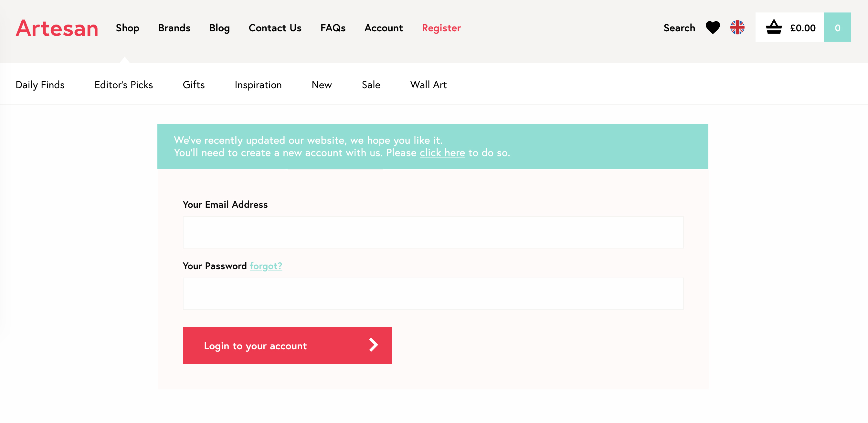868x423 pixels.
Task: Open the wishlist heart icon
Action: pos(712,28)
